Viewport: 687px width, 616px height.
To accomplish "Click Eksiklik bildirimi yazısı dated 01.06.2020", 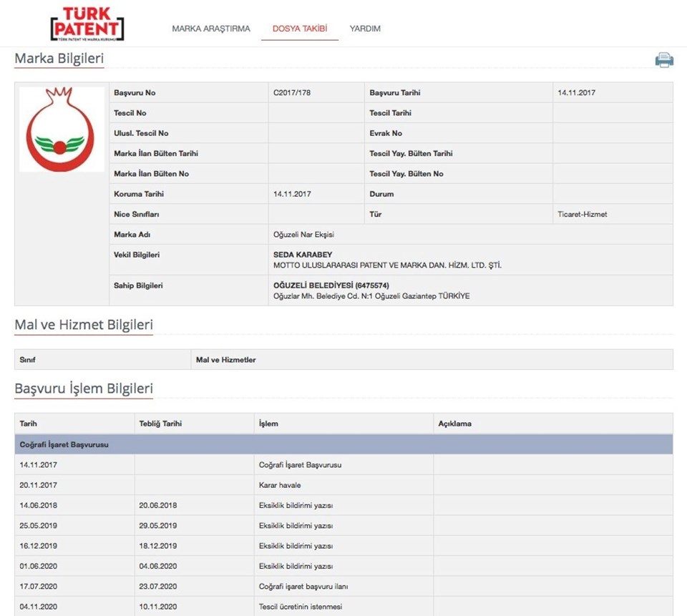I will pyautogui.click(x=296, y=566).
